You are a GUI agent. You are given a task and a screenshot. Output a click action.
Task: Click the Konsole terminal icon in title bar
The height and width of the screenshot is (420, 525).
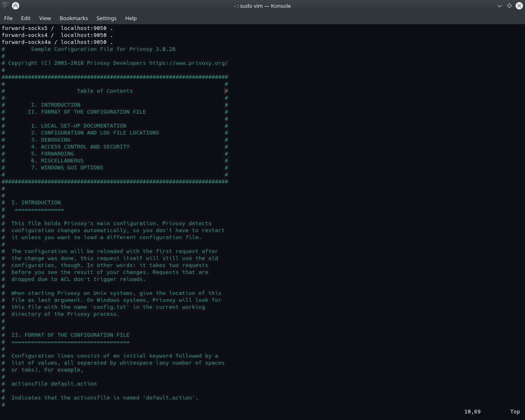(5, 6)
